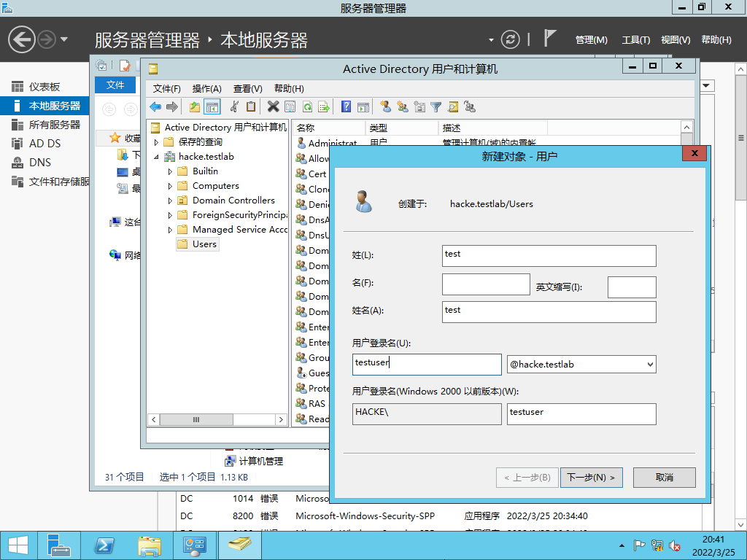Expand the 保存的查询 tree node
747x560 pixels.
click(156, 142)
